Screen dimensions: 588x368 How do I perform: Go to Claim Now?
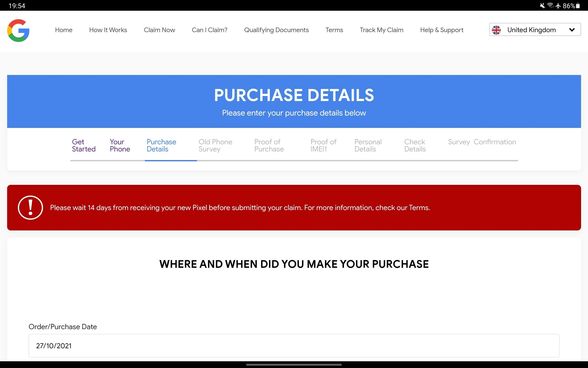click(159, 30)
